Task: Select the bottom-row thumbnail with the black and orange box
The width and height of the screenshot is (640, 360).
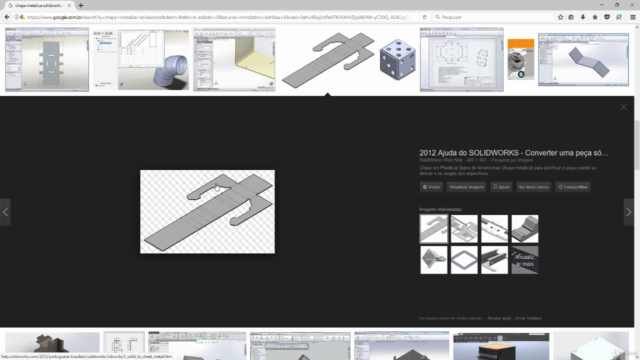Action: click(501, 346)
